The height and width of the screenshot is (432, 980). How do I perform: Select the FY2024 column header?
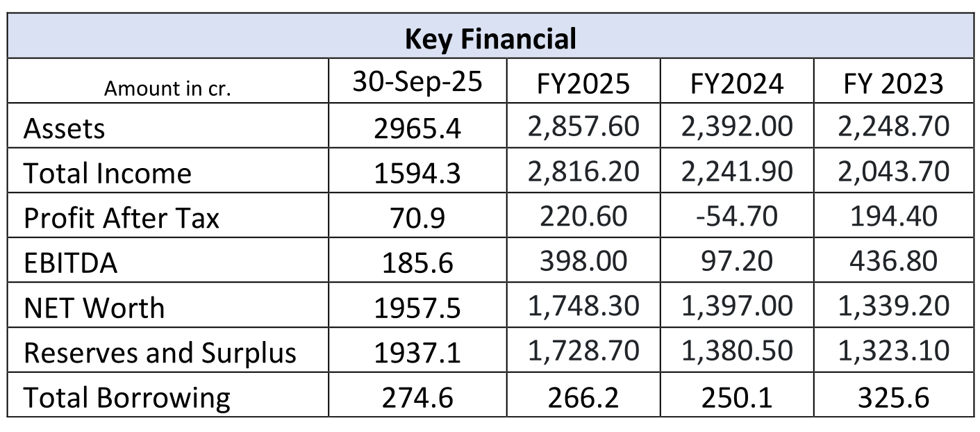pos(737,84)
